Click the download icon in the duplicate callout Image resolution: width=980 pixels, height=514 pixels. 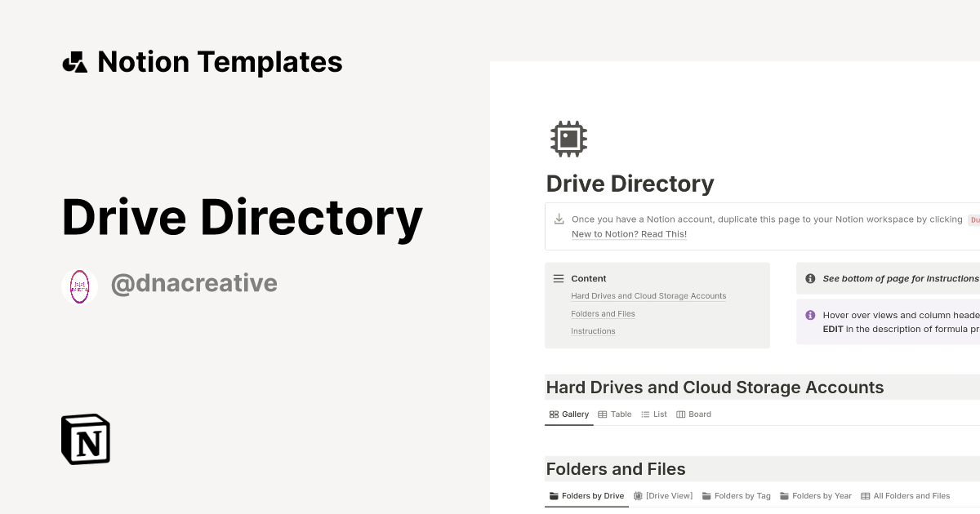pos(559,219)
